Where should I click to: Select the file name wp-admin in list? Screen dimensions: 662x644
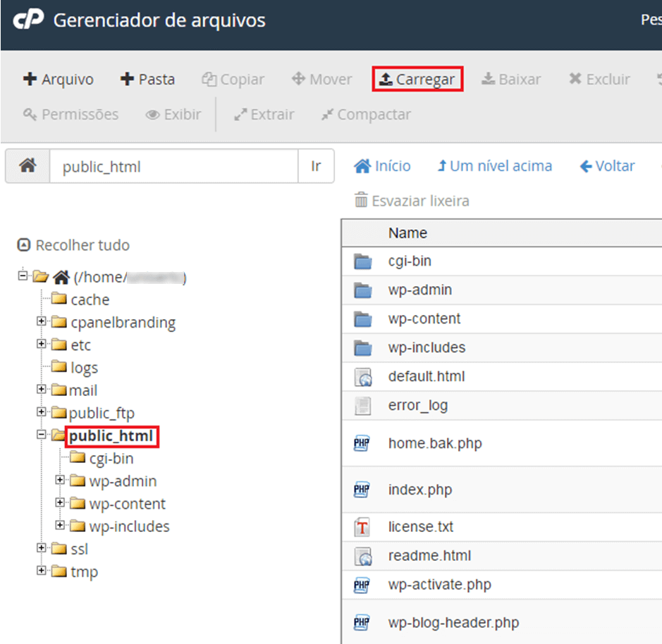pos(420,290)
